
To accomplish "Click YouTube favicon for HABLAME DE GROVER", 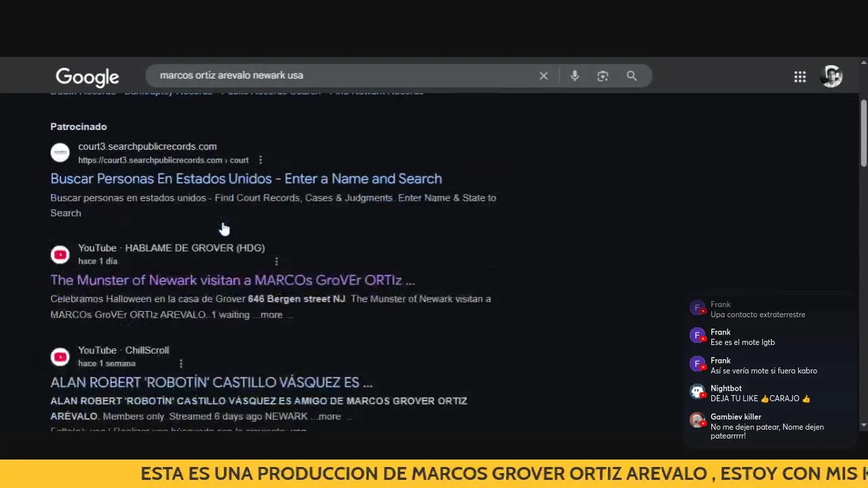I will pos(60,254).
